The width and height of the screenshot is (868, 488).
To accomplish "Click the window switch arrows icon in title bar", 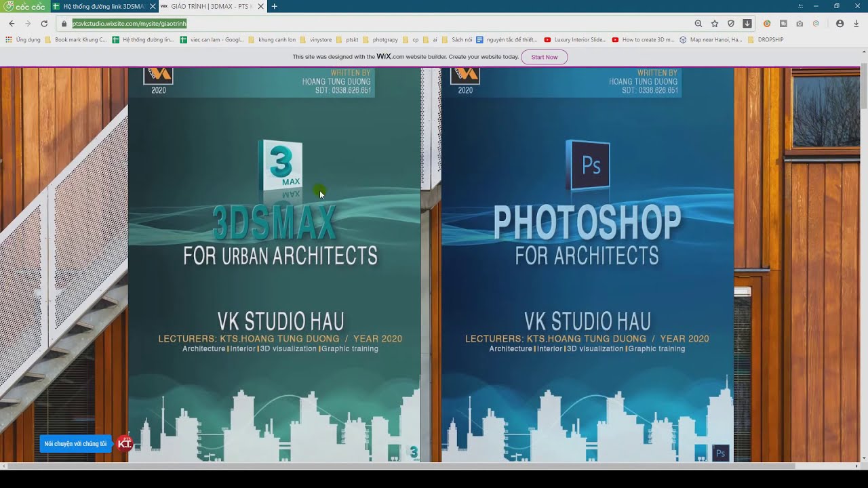I will [x=801, y=6].
